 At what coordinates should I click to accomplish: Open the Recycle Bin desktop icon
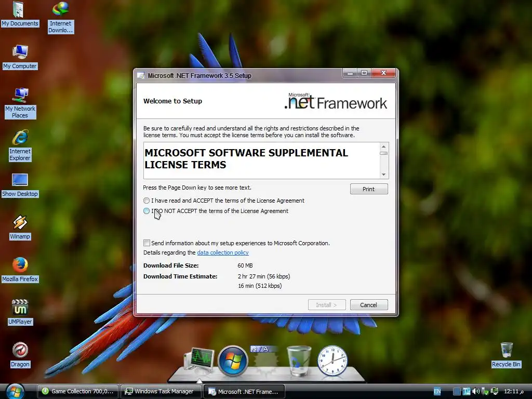[x=506, y=355]
